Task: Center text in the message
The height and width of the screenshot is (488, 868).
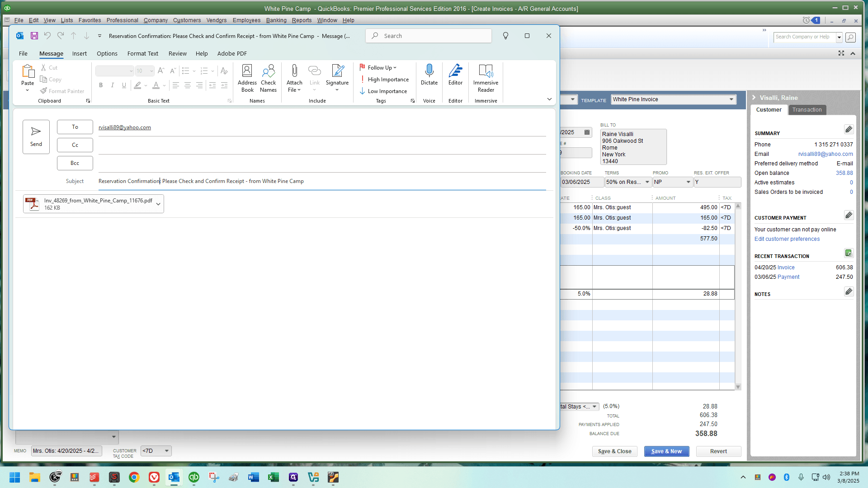Action: tap(188, 85)
